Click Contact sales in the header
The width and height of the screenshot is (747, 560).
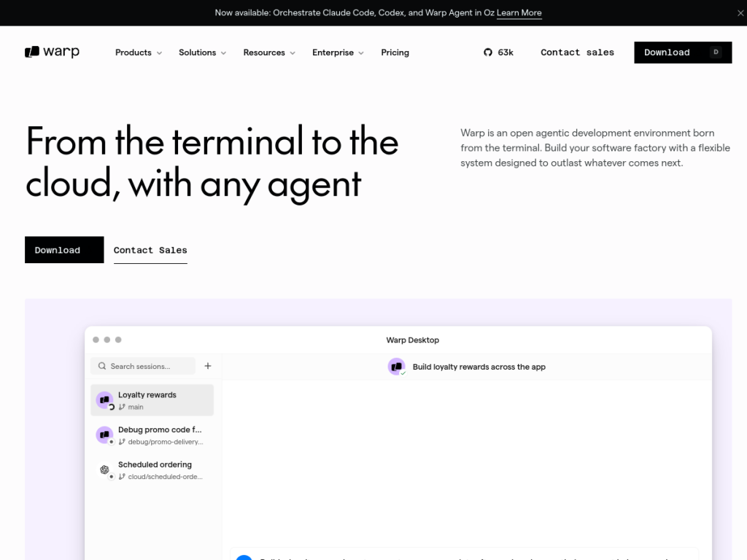[578, 52]
